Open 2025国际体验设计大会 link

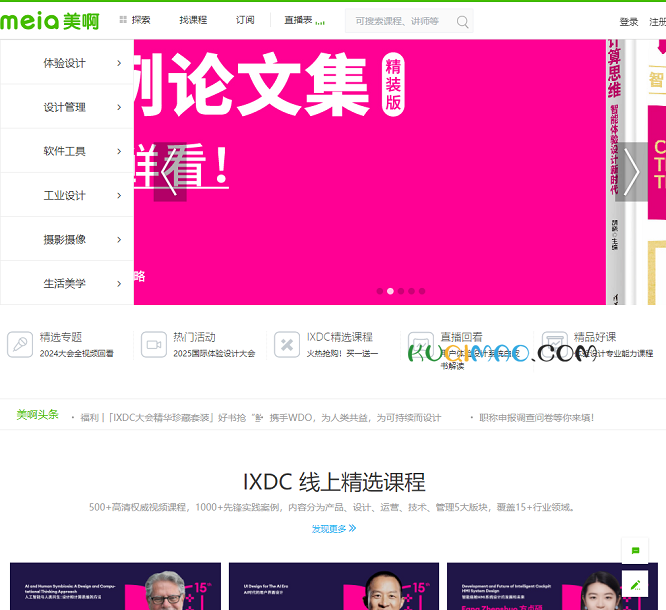point(214,353)
